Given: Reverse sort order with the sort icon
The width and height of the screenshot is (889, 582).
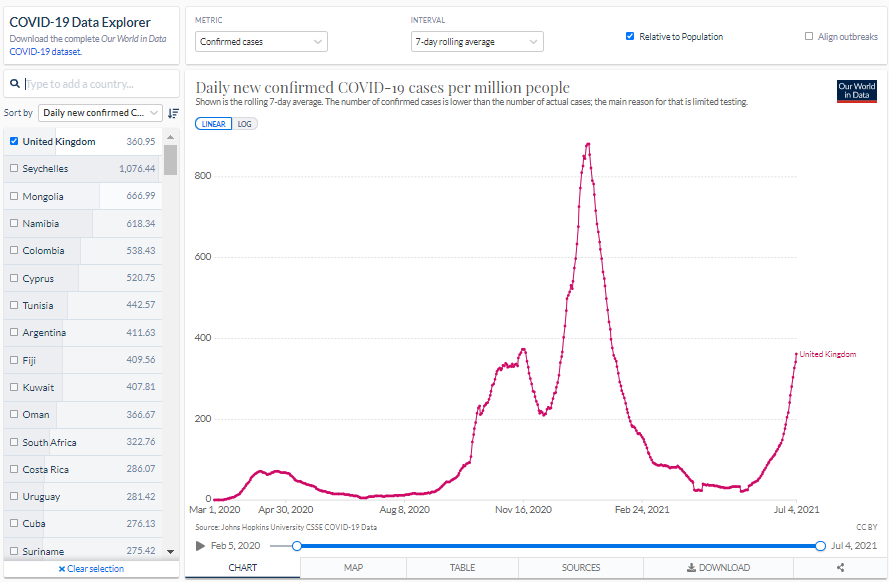Looking at the screenshot, I should point(173,113).
